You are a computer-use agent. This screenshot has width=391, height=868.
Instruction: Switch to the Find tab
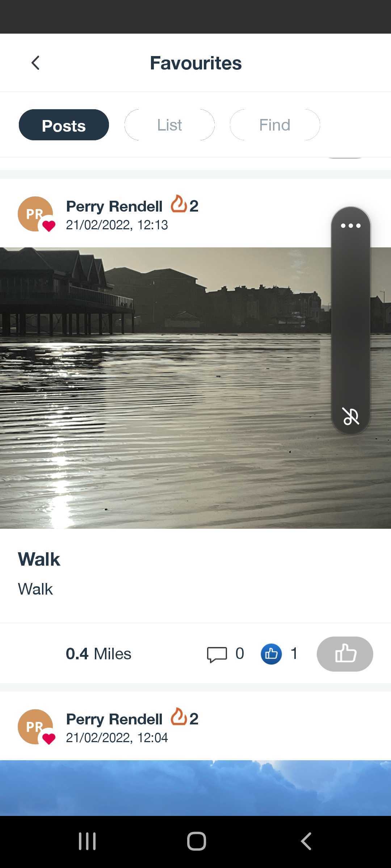(x=275, y=125)
